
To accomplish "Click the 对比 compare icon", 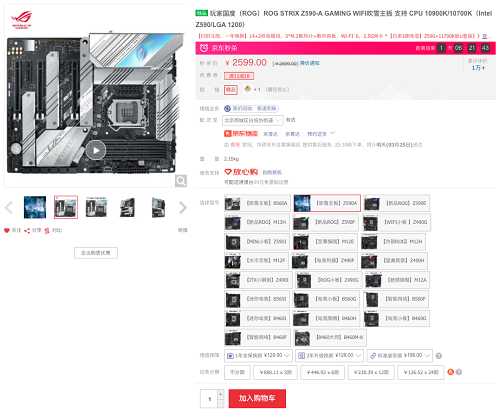I will pyautogui.click(x=47, y=230).
